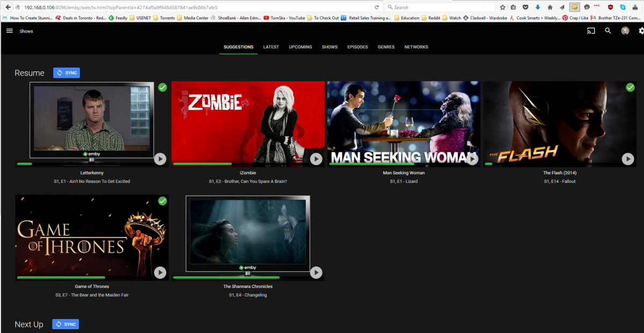Open the browser bookmarks list icon
This screenshot has height=333, width=644.
click(x=514, y=8)
